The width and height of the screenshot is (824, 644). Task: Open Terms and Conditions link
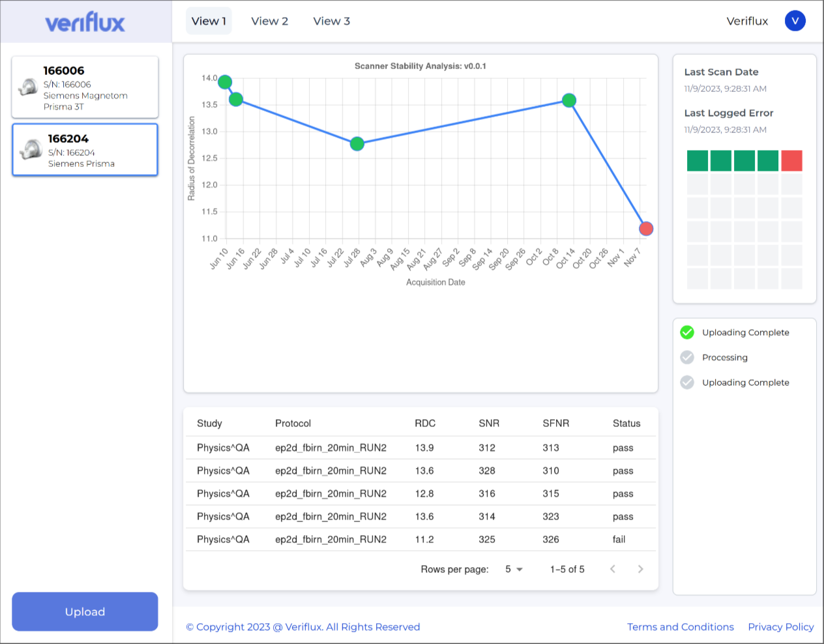[x=680, y=626]
